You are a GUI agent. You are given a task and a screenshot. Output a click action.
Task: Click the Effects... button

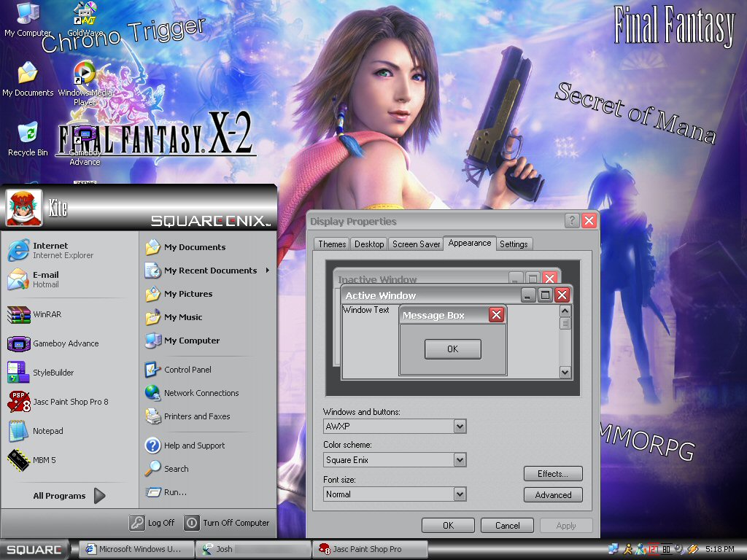553,474
